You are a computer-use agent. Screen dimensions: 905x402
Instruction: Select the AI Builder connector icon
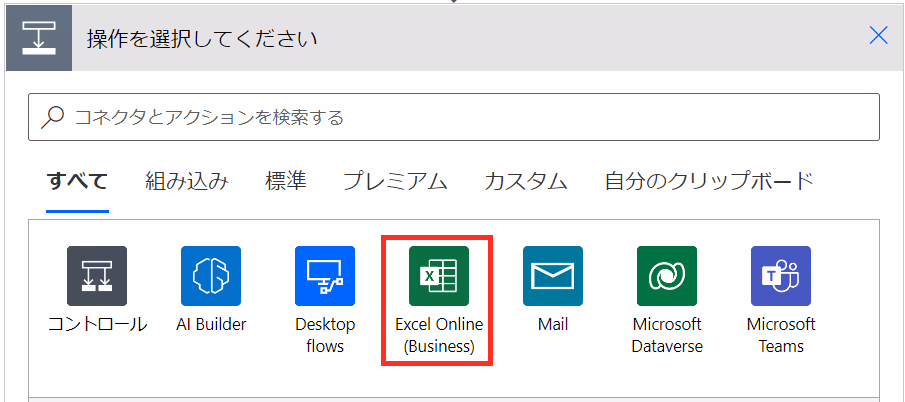pos(211,276)
